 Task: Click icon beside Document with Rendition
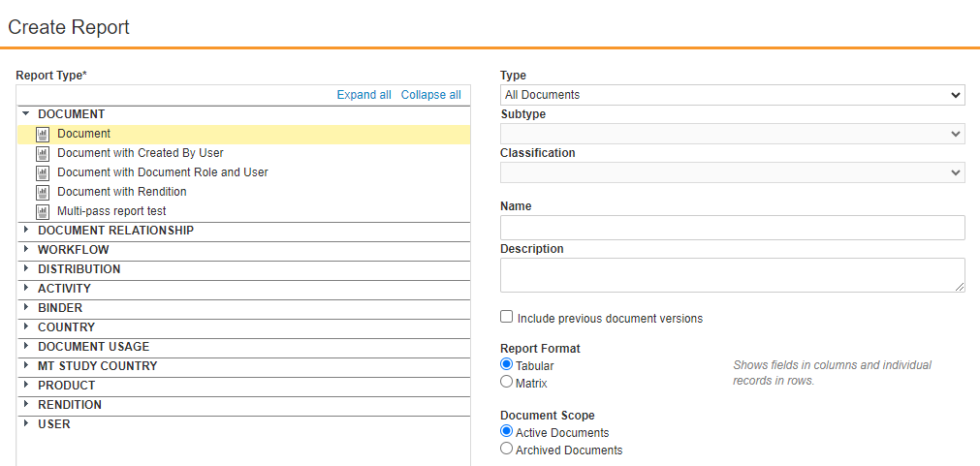coord(43,193)
